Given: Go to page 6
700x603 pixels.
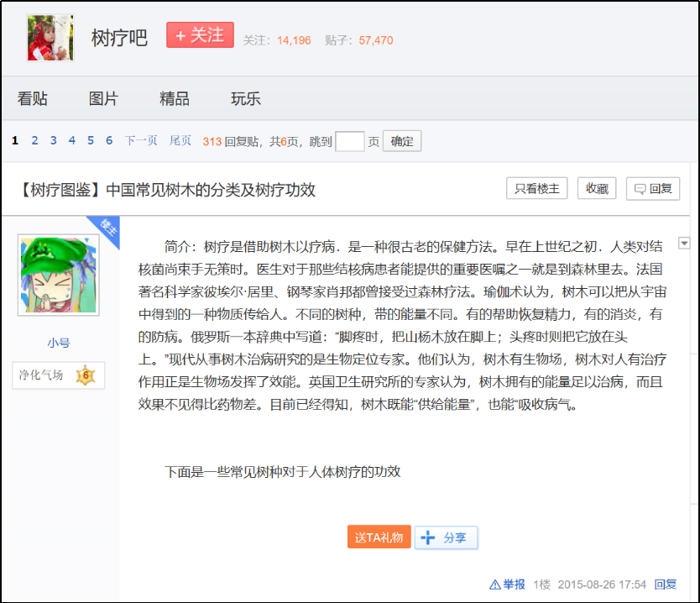Looking at the screenshot, I should tap(109, 141).
